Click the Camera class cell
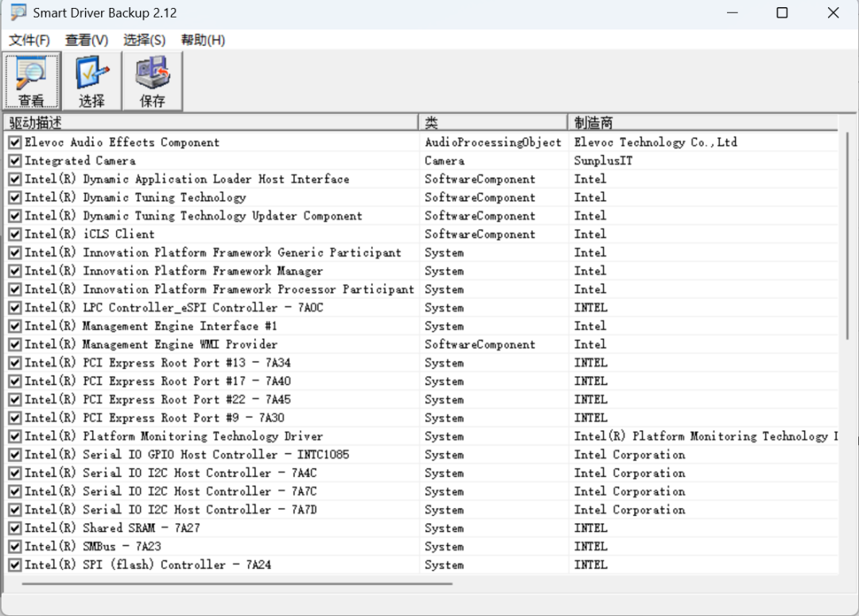 (445, 161)
